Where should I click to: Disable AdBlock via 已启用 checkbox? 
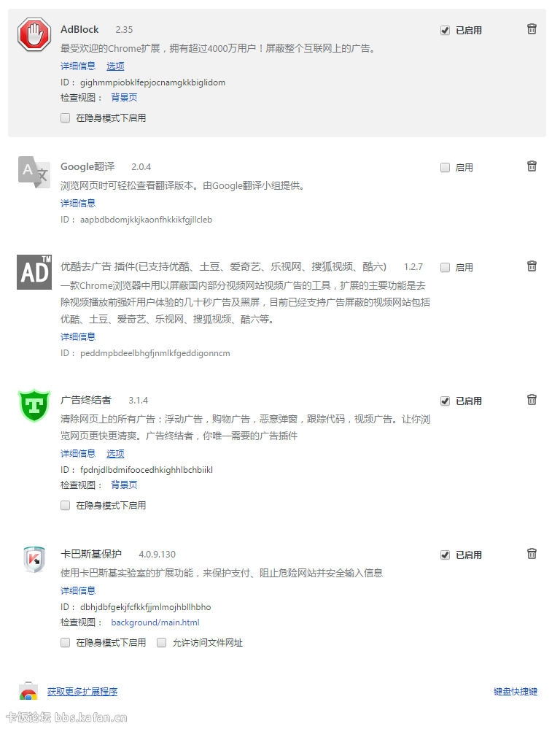(446, 30)
